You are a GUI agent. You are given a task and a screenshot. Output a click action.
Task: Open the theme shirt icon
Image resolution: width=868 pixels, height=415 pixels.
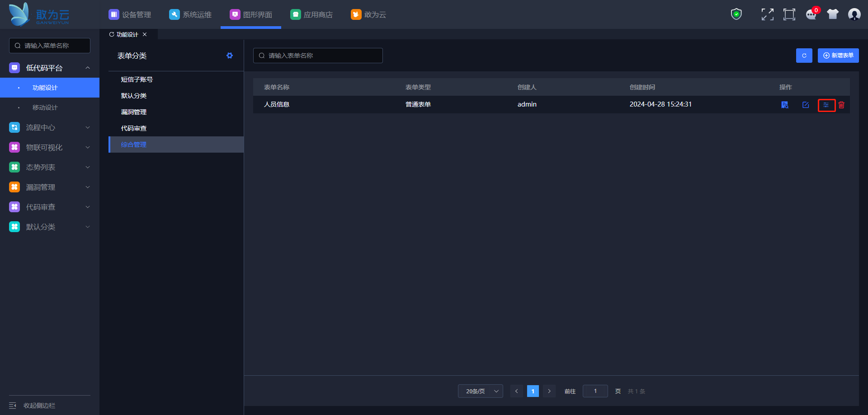pyautogui.click(x=833, y=14)
